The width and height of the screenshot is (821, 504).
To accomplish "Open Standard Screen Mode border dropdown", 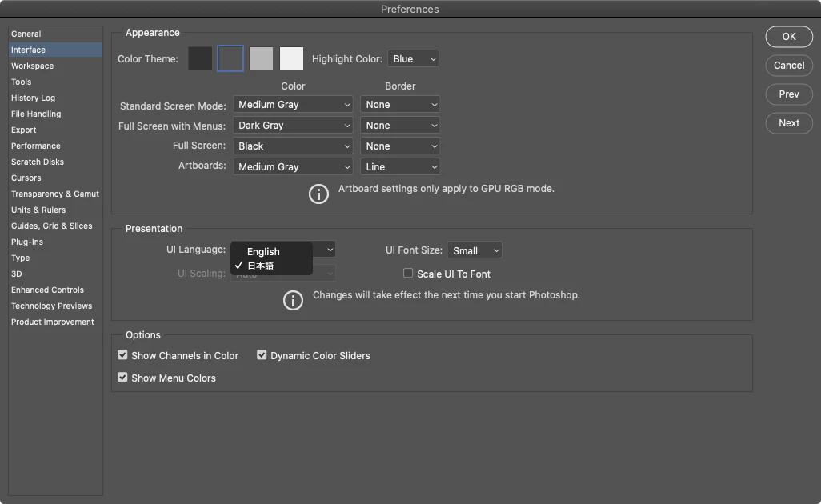I will pyautogui.click(x=400, y=105).
